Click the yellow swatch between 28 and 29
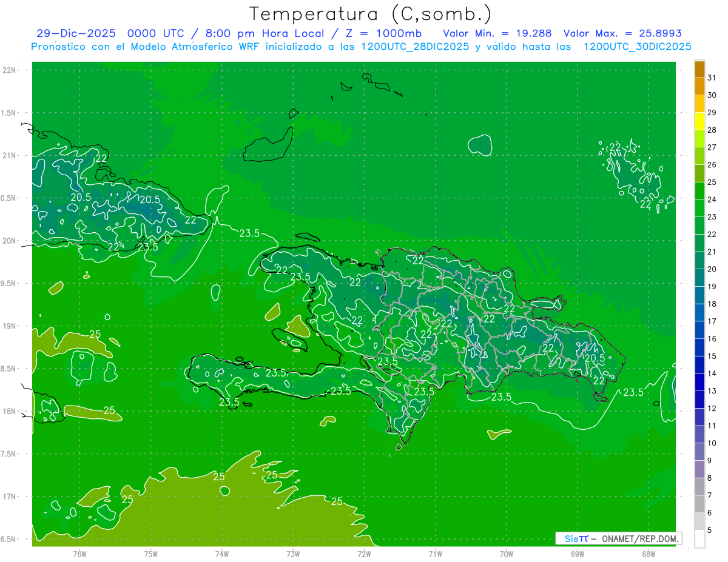Image resolution: width=728 pixels, height=562 pixels. (699, 121)
